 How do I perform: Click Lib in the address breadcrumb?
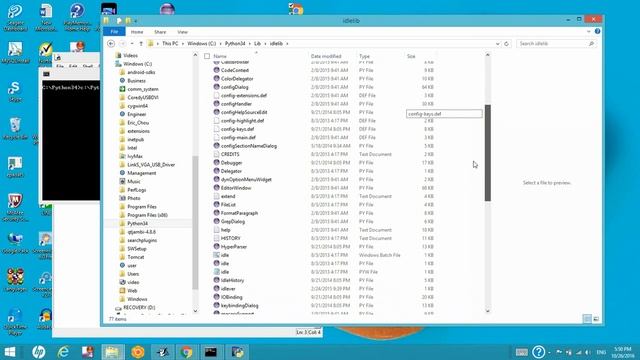coord(258,43)
